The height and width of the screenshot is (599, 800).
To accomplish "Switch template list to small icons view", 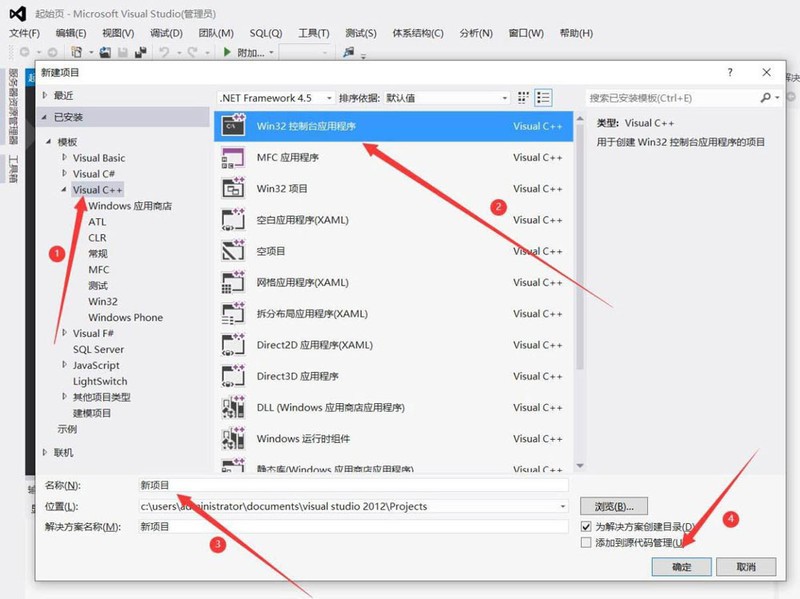I will (x=521, y=97).
